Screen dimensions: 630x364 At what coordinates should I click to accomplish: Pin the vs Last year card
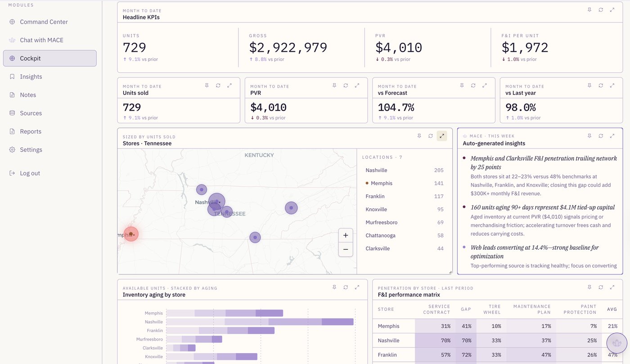[589, 85]
